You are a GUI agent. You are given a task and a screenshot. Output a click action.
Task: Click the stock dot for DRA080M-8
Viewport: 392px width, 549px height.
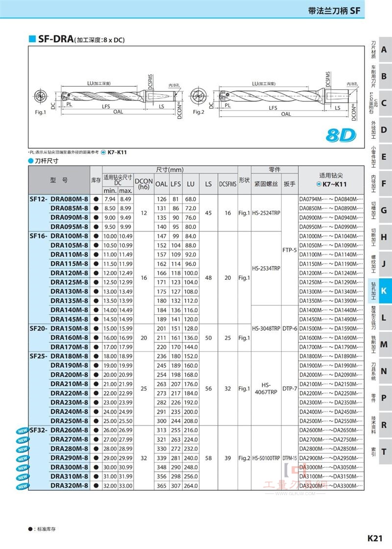pos(96,199)
